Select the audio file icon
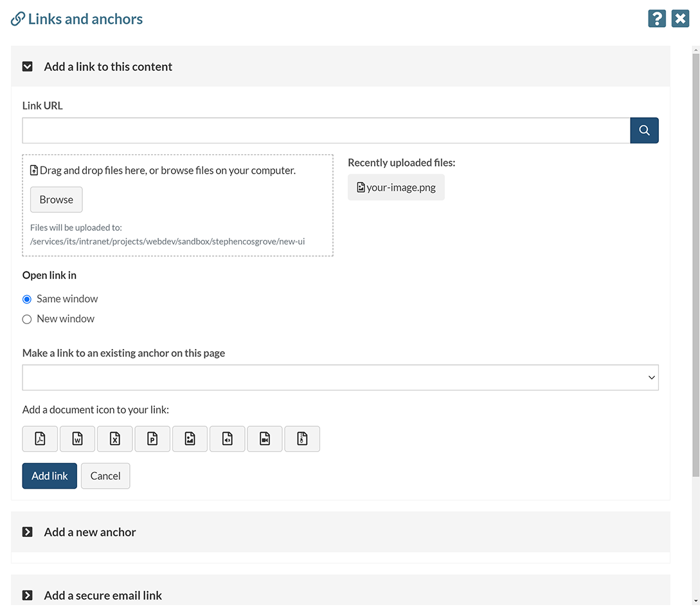 pyautogui.click(x=227, y=439)
